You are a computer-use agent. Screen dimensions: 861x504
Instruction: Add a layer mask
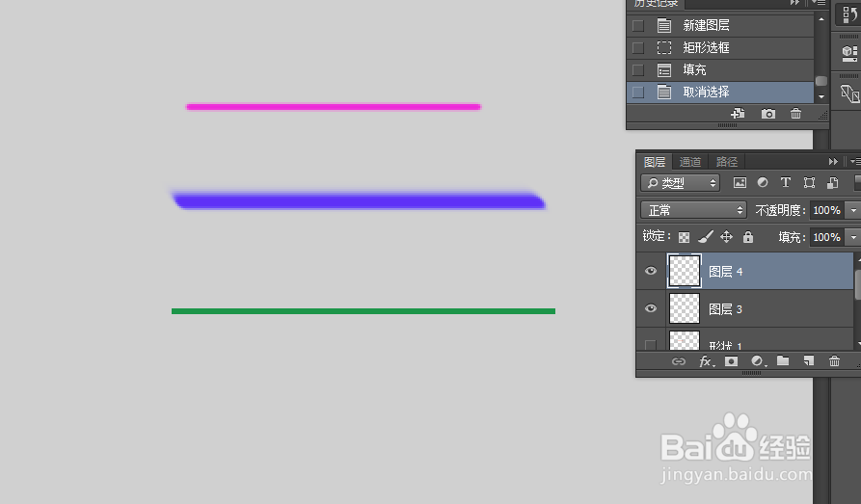point(731,361)
